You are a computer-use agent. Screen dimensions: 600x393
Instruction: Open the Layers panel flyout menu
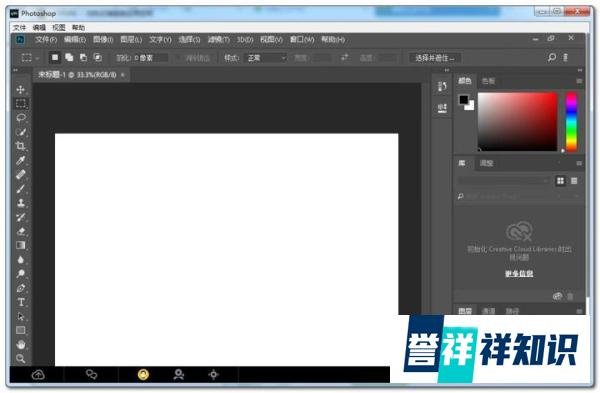click(579, 311)
